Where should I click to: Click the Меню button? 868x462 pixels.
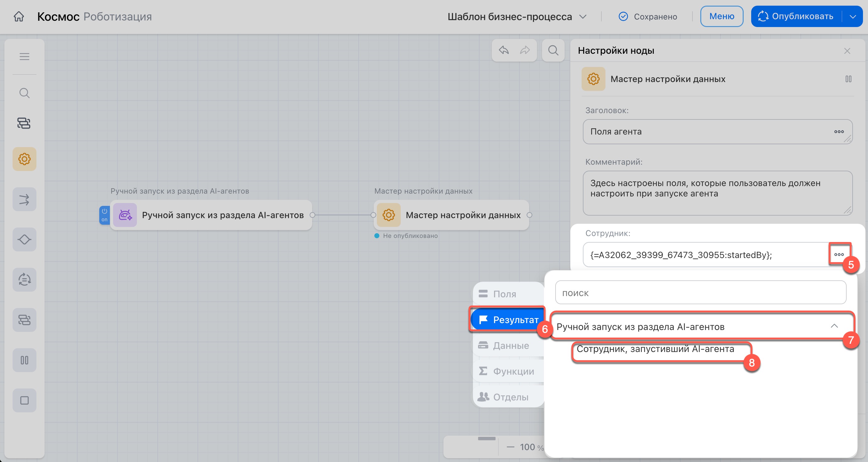coord(721,17)
